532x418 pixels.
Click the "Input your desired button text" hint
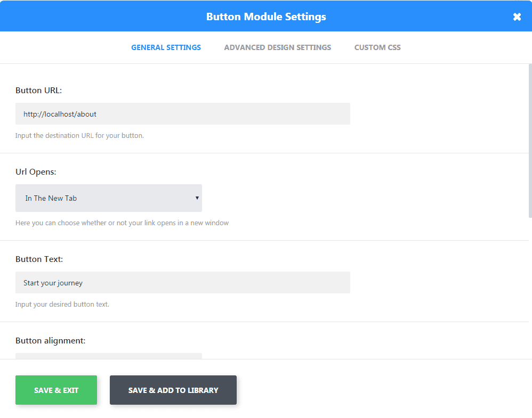62,305
